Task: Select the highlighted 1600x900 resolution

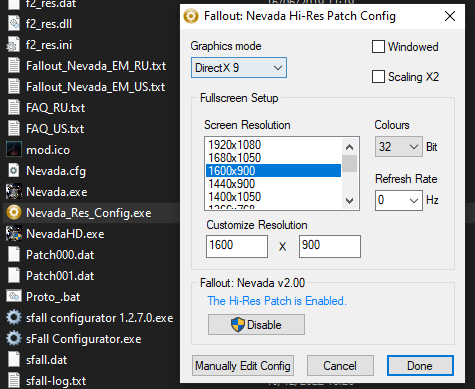Action: click(273, 171)
